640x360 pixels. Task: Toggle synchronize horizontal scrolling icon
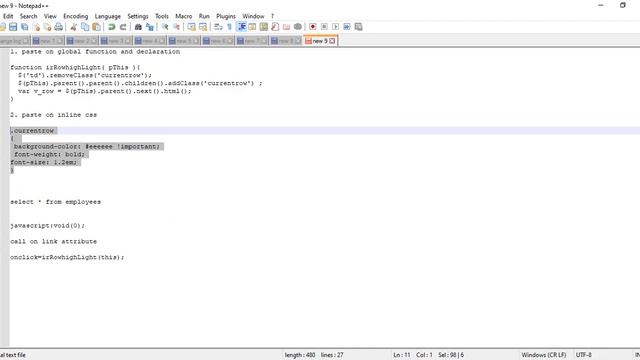coord(203,27)
